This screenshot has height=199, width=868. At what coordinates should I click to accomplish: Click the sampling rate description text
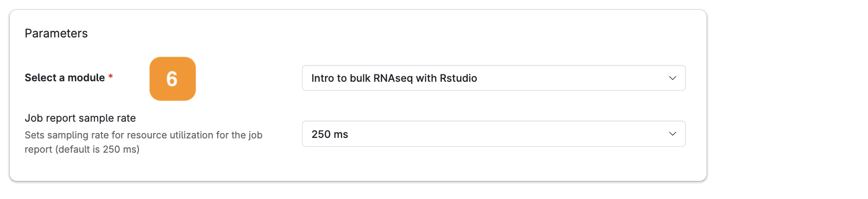coord(143,142)
